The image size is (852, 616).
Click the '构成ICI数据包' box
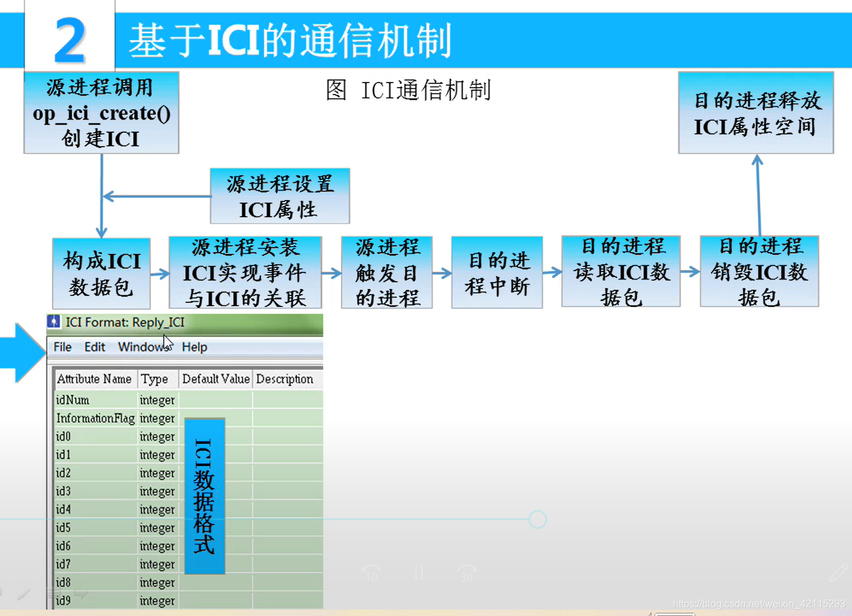pyautogui.click(x=102, y=274)
